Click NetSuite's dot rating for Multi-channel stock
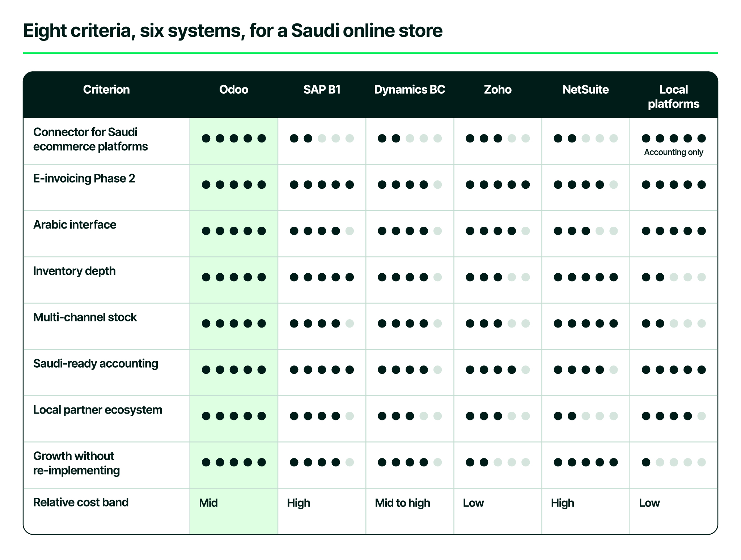The height and width of the screenshot is (560, 741). point(586,324)
